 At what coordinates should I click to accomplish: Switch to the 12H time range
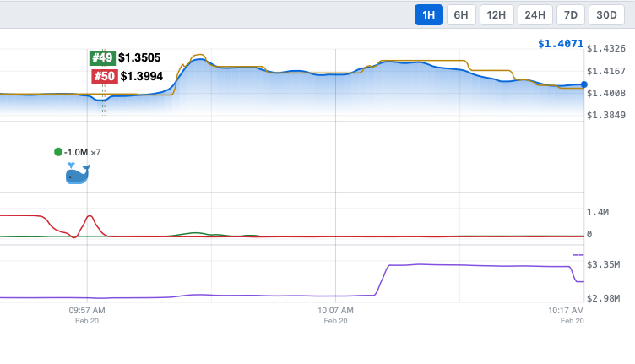click(x=497, y=15)
